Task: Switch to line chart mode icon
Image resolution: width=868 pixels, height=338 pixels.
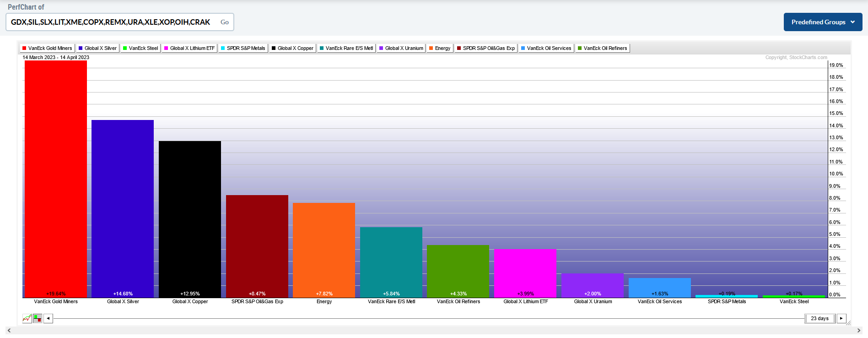Action: tap(27, 318)
